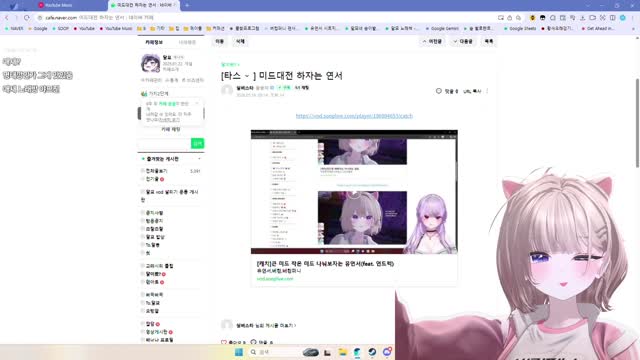The image size is (640, 360).
Task: Open the green board category link above the title
Action: (x=230, y=64)
